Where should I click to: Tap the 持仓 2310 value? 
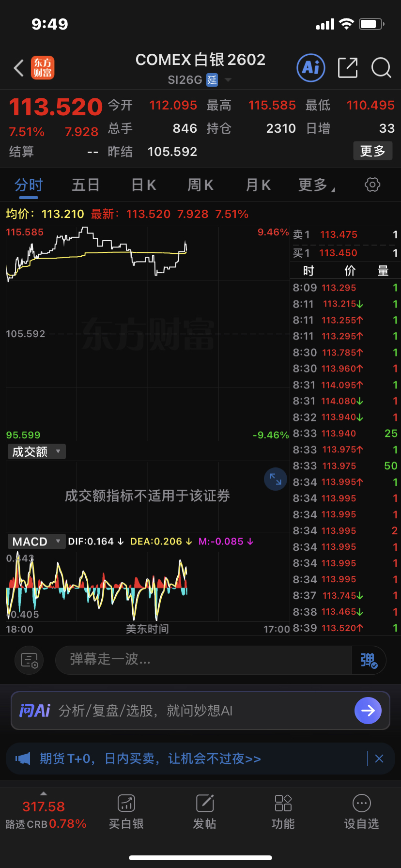pos(281,128)
